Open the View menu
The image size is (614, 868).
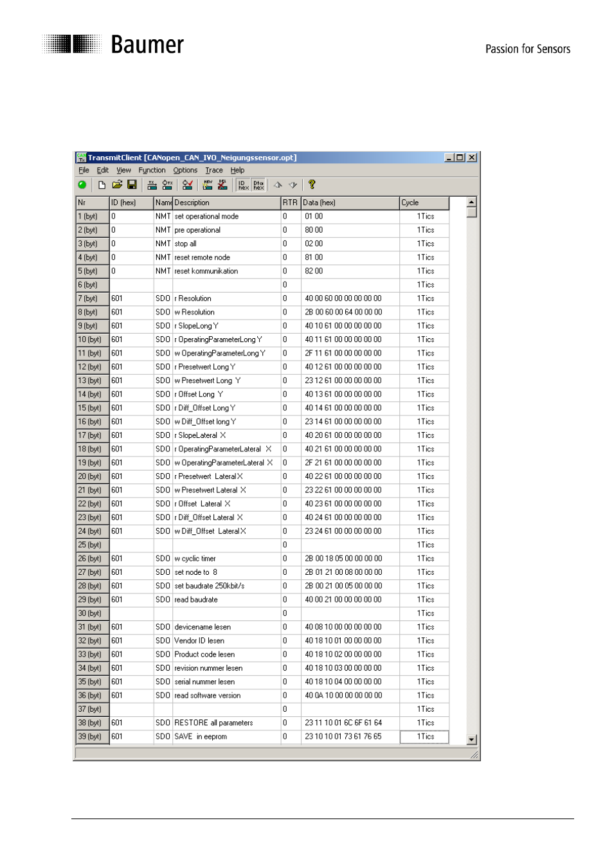tap(123, 170)
